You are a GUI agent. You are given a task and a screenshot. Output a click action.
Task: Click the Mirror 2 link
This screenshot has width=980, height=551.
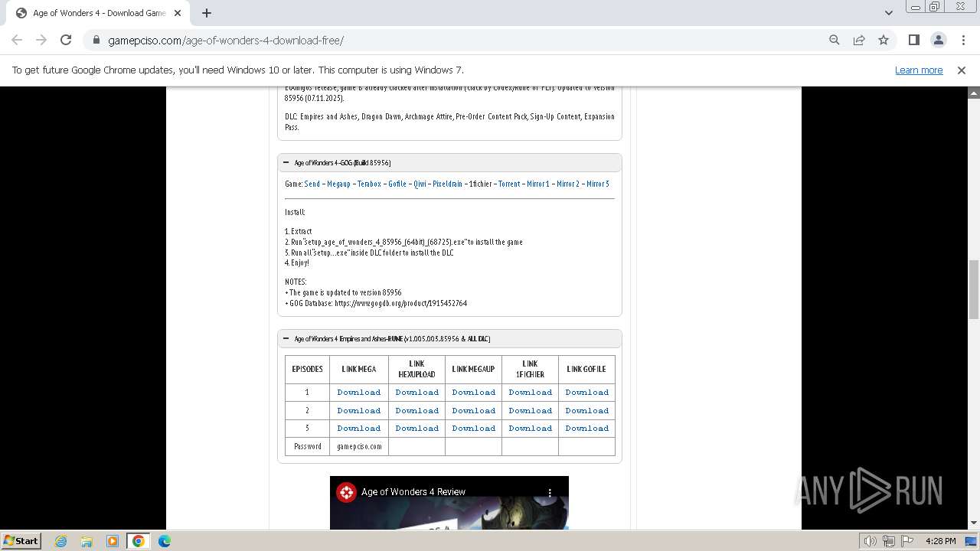(x=568, y=184)
